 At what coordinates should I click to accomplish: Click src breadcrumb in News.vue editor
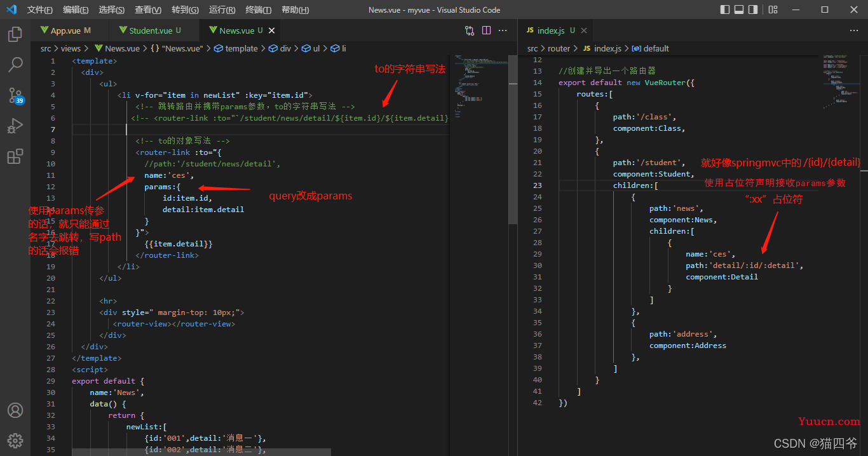coord(46,48)
